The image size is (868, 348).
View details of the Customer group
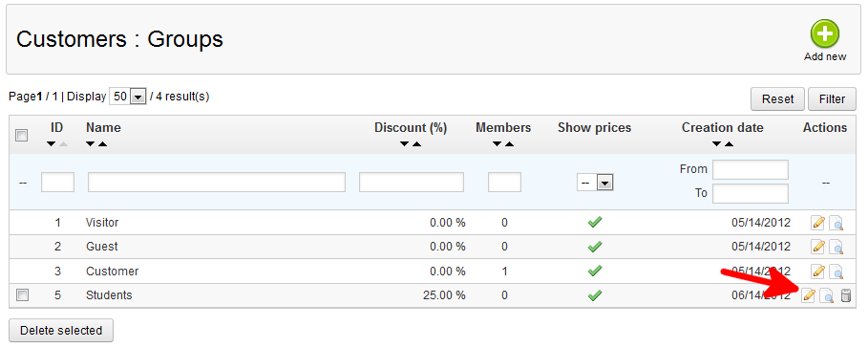pos(836,272)
